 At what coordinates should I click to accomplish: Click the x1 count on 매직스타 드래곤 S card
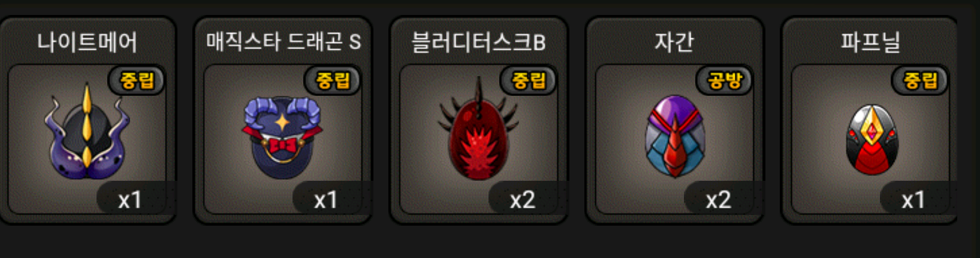(325, 199)
